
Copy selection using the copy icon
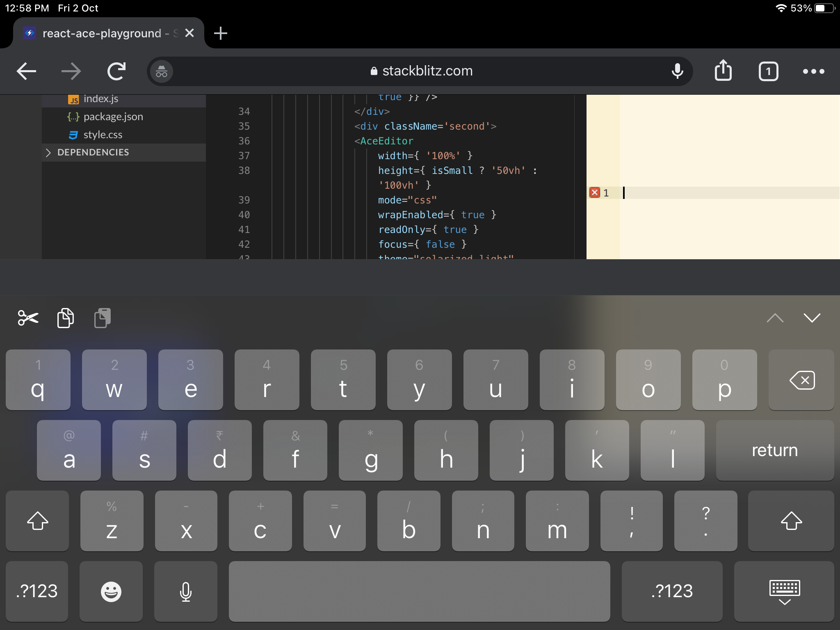coord(65,318)
